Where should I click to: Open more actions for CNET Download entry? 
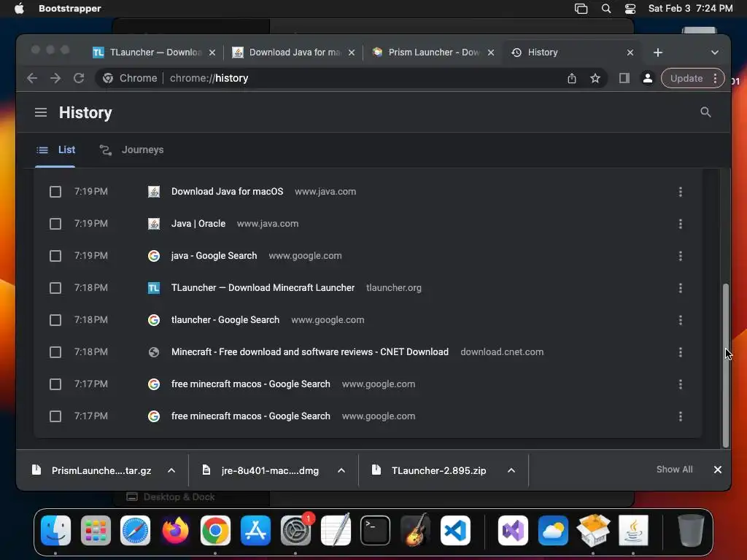(x=681, y=352)
